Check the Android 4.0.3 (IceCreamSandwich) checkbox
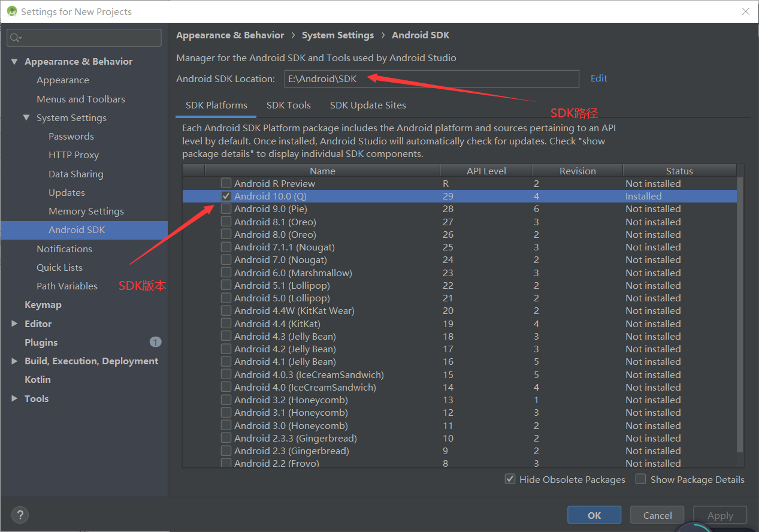759x532 pixels. pyautogui.click(x=226, y=374)
